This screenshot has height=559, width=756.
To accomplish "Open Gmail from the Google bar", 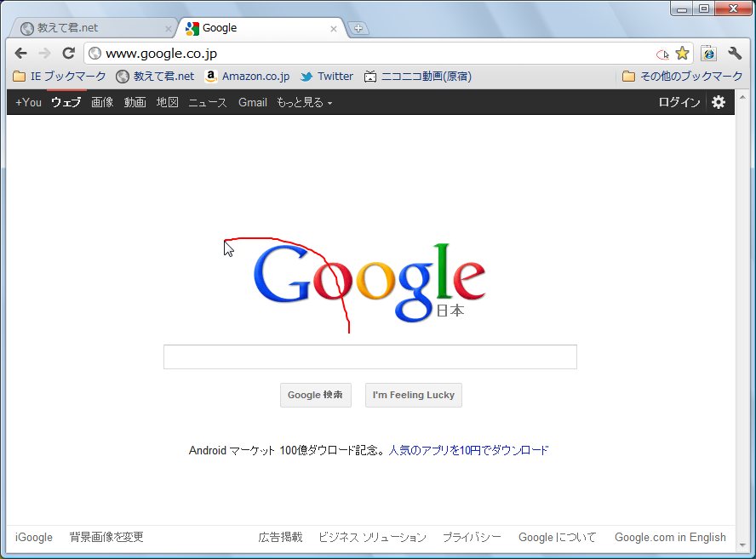I will click(253, 102).
